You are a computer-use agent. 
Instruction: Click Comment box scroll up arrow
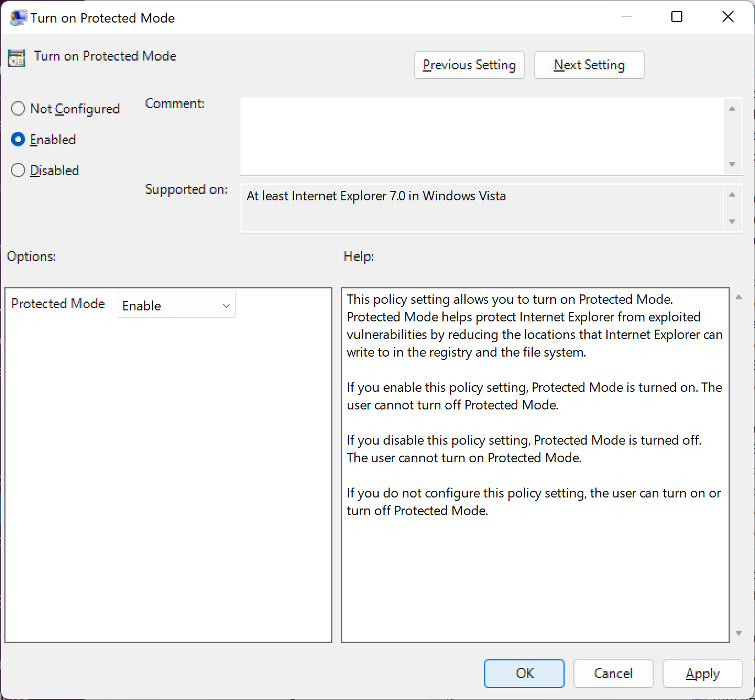coord(732,109)
